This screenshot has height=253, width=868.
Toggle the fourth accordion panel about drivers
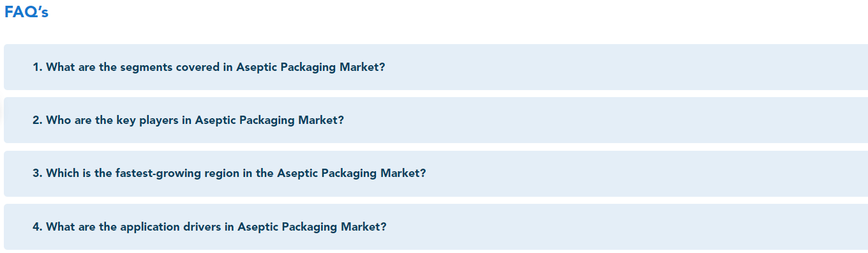click(x=436, y=227)
